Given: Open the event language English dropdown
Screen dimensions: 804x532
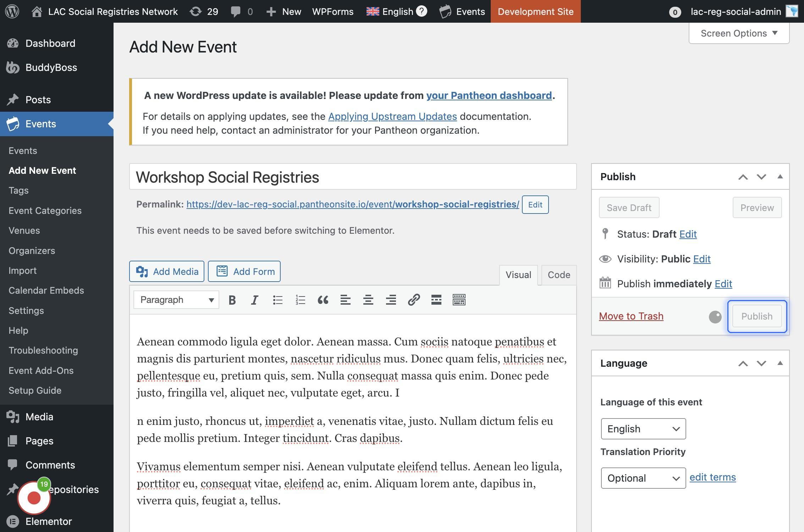Looking at the screenshot, I should [643, 429].
